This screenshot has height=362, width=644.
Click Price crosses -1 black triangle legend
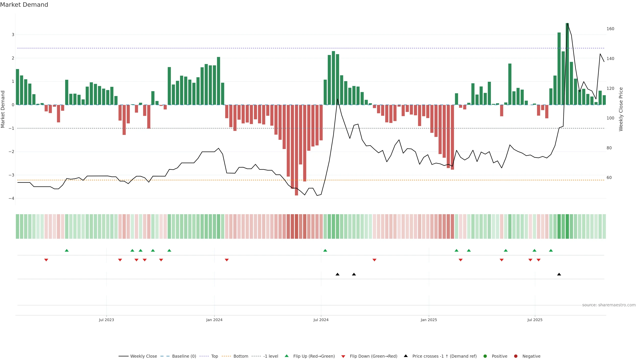click(406, 356)
